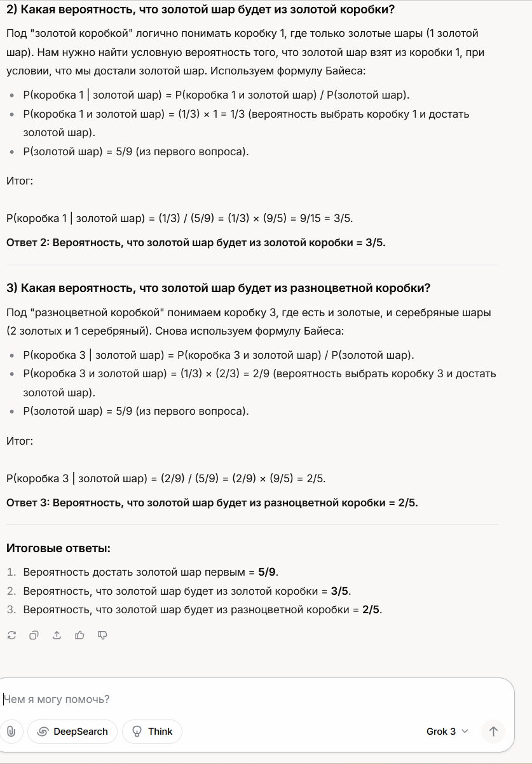Click the bold "Ответ 2" result line

pyautogui.click(x=196, y=242)
